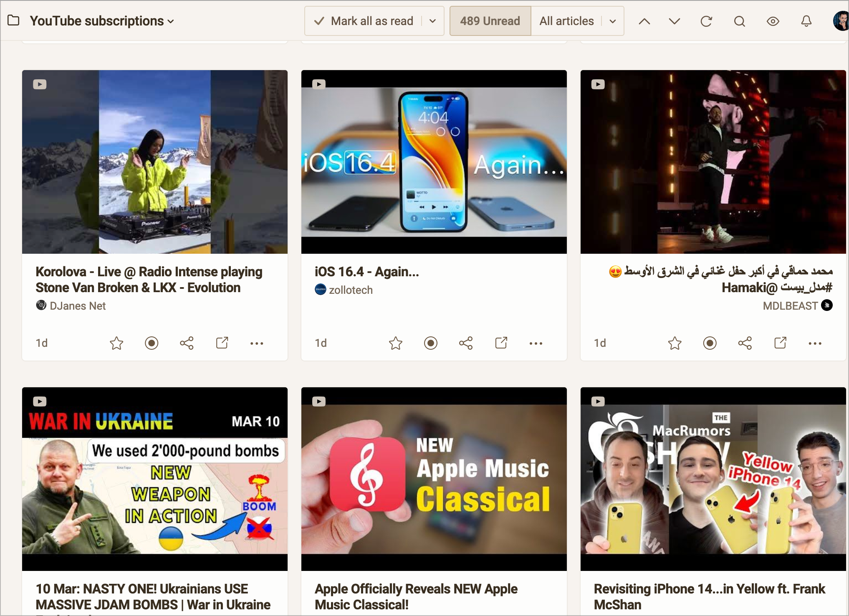Expand the YouTube subscriptions folder menu
849x616 pixels.
(x=170, y=21)
